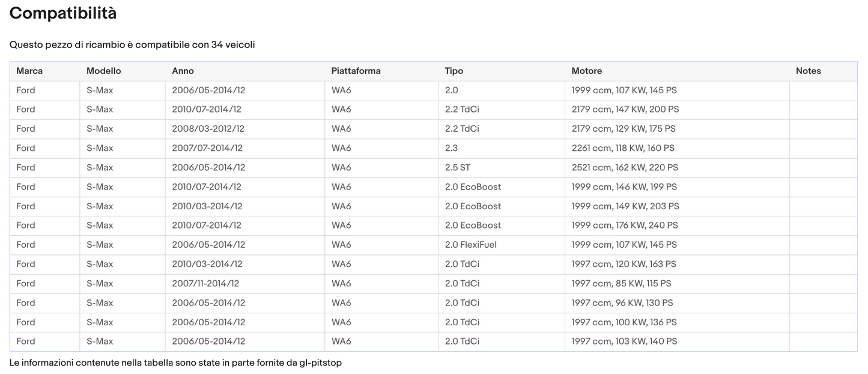Click the Notes column header
Image resolution: width=868 pixels, height=374 pixels.
tap(808, 71)
